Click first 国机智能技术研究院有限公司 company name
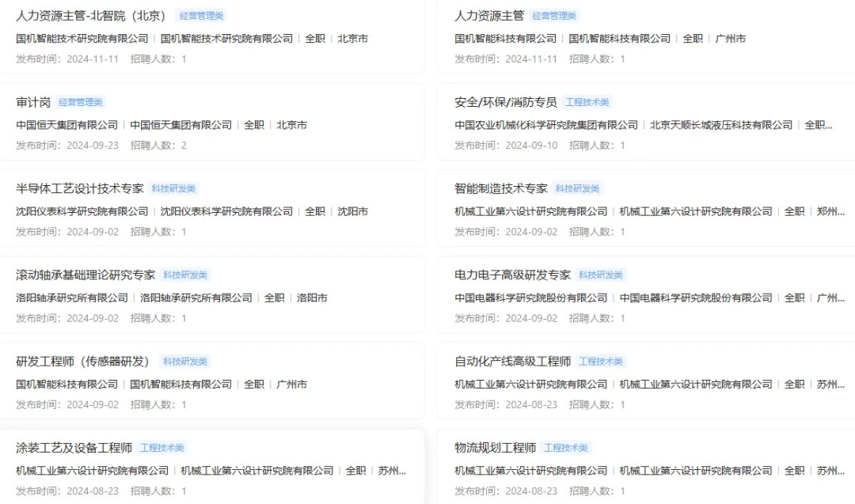 pos(82,39)
